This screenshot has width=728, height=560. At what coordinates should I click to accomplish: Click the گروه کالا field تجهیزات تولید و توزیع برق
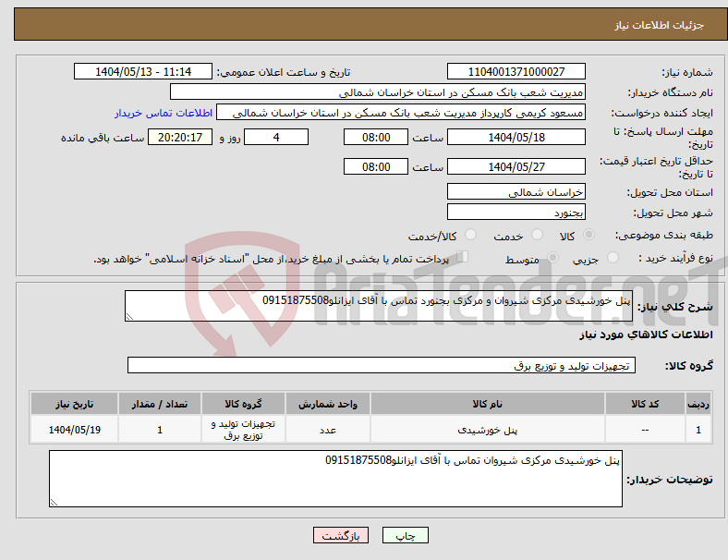382,365
